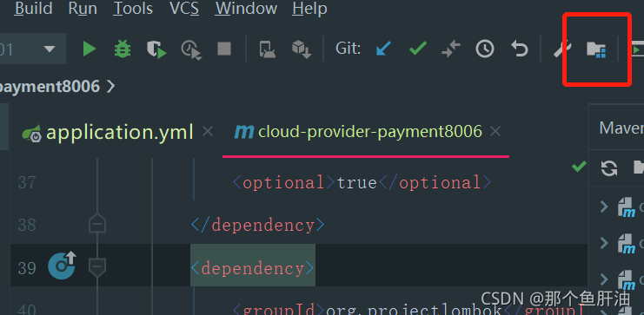Collapse the fold marker on line 38
The width and height of the screenshot is (644, 315).
tap(97, 225)
